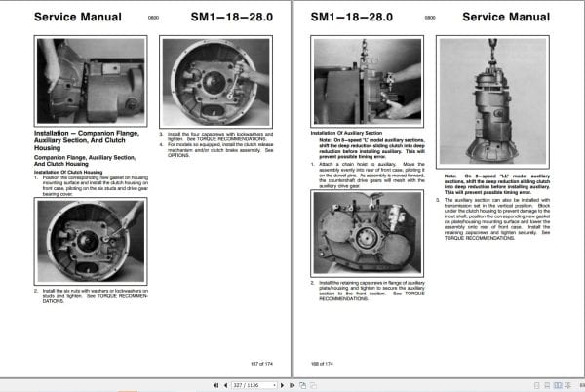The image size is (585, 392).
Task: Switch to continuous page layout
Action: tap(547, 385)
